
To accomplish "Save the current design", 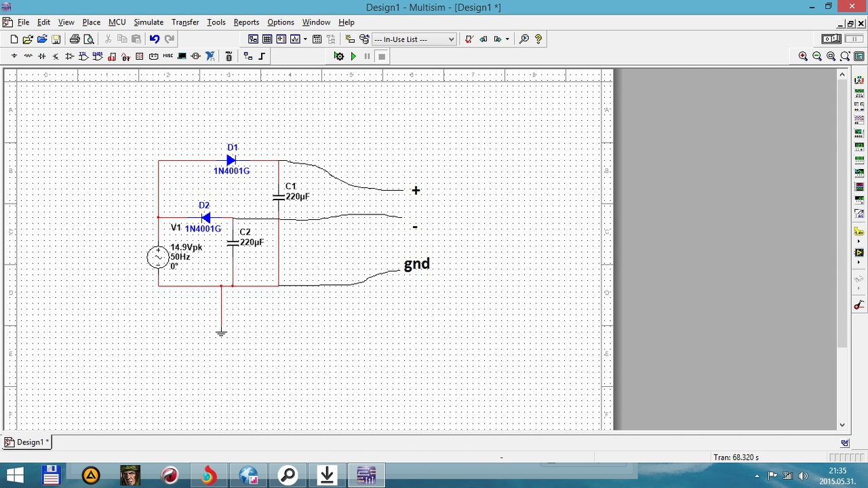I will click(56, 39).
